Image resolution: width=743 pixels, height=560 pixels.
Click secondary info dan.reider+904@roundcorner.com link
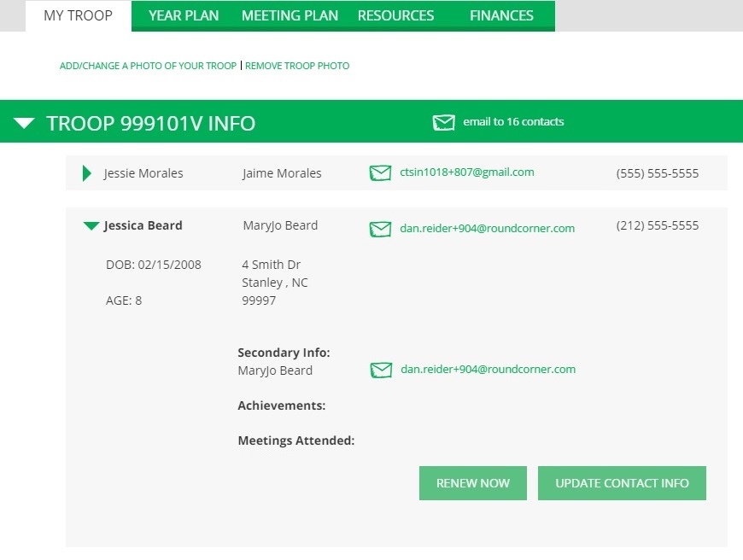(488, 369)
